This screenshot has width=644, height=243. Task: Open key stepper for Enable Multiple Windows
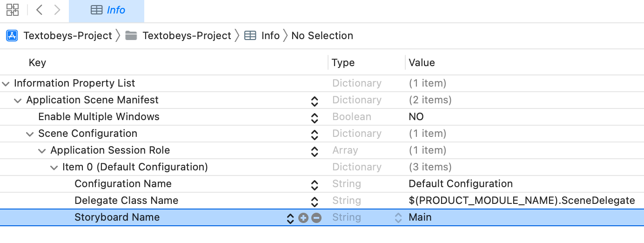(315, 117)
